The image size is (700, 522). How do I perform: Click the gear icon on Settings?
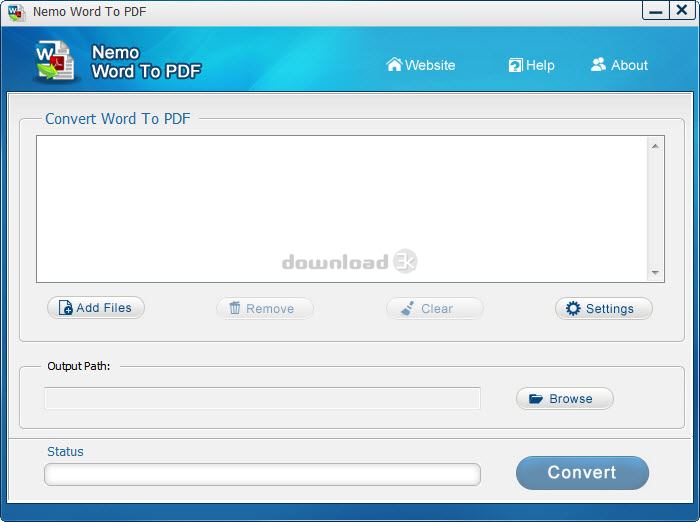573,309
